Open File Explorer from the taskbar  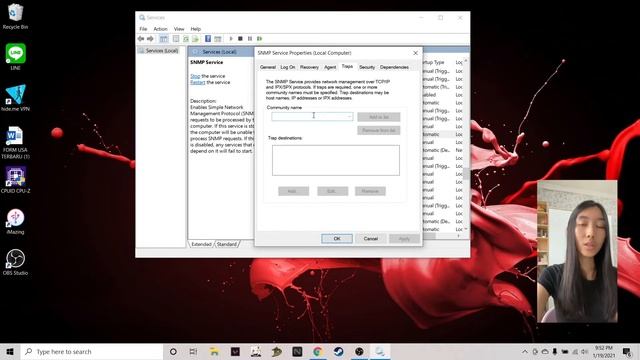click(214, 351)
